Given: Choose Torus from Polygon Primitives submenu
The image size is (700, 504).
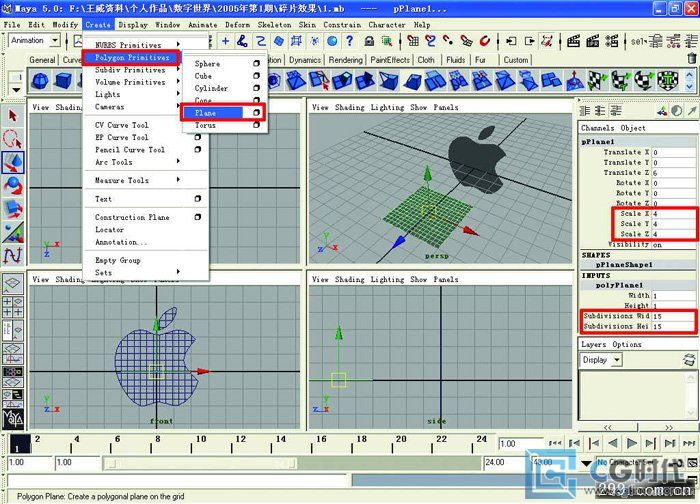Looking at the screenshot, I should [x=205, y=125].
